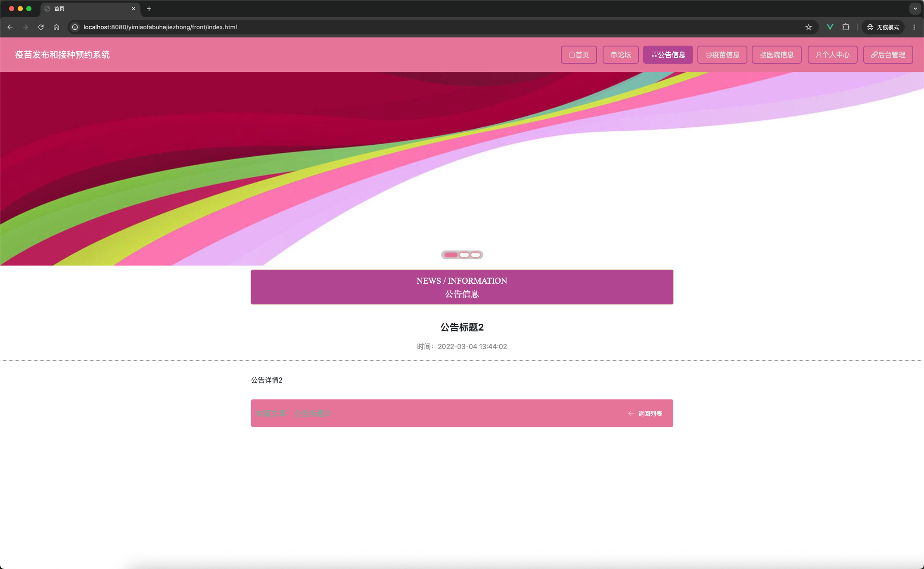Select the 首页 browser tab
Image resolution: width=924 pixels, height=569 pixels.
point(90,9)
